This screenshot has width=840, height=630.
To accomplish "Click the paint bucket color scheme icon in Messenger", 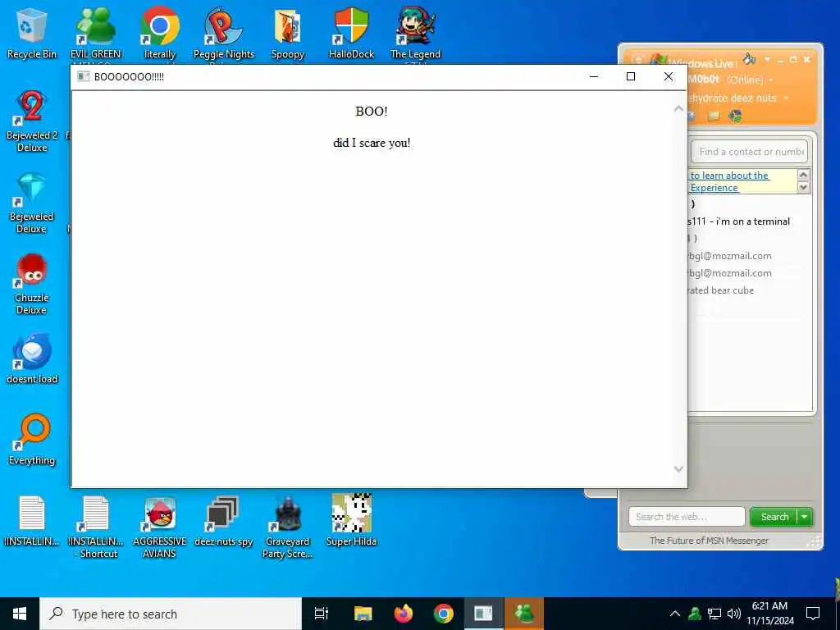I will tap(749, 58).
